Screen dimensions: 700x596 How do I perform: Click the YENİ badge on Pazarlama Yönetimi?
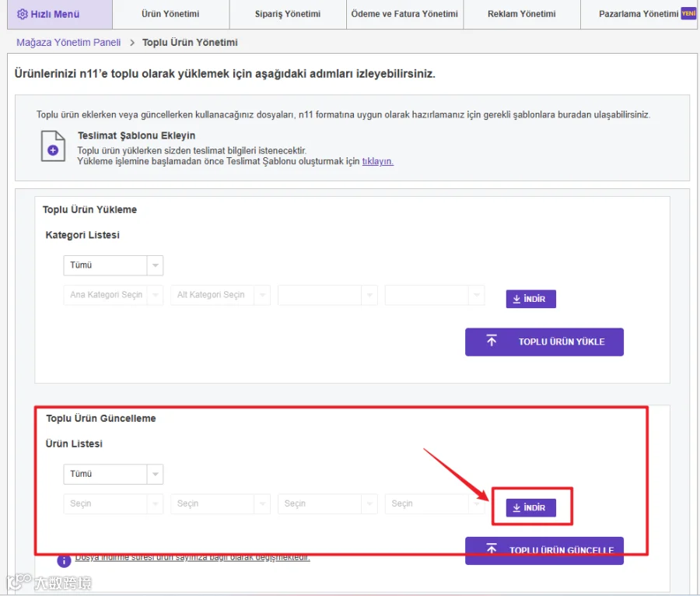(x=688, y=14)
